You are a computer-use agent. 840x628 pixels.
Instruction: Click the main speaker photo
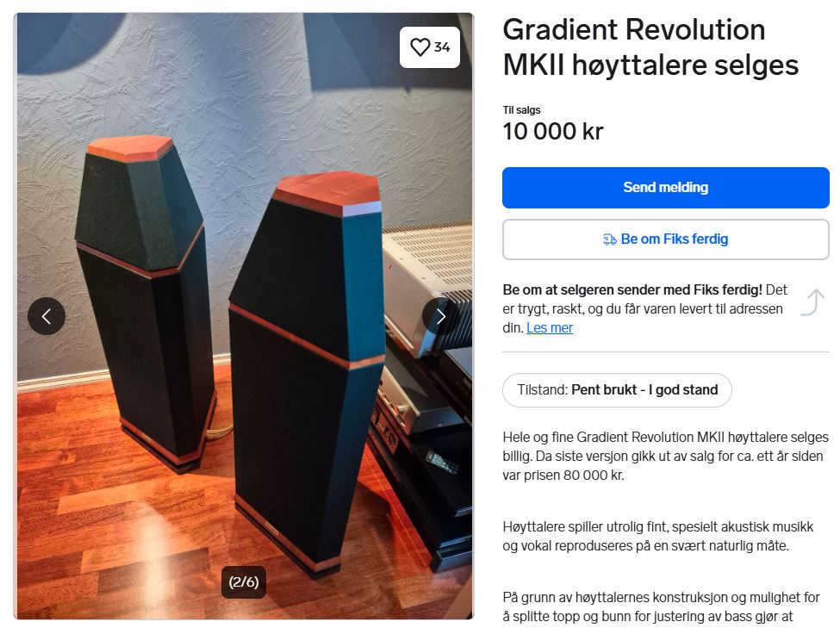(x=244, y=316)
